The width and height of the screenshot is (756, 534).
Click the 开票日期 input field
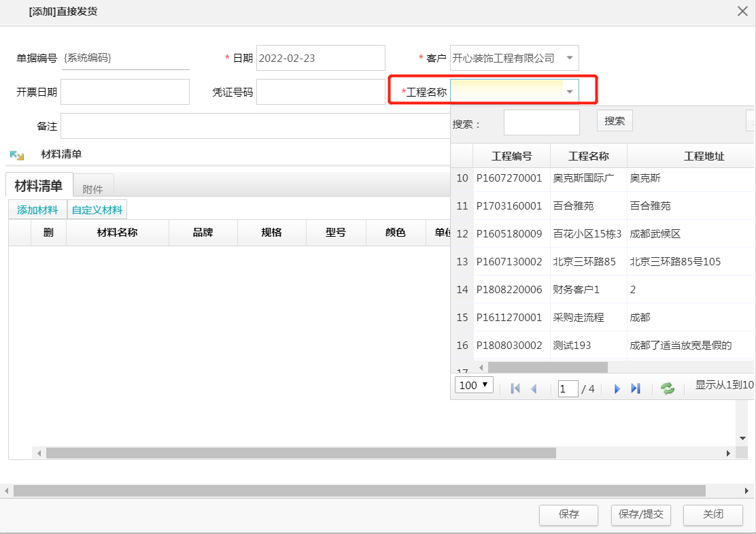click(125, 92)
